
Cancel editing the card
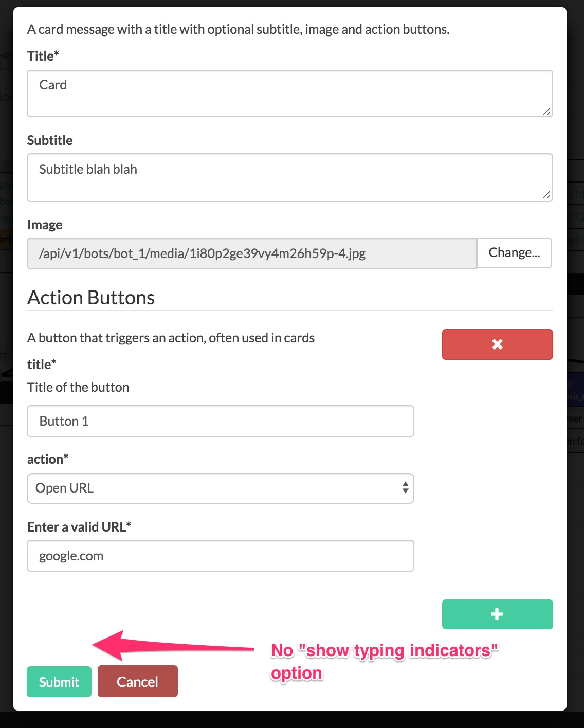click(x=137, y=681)
